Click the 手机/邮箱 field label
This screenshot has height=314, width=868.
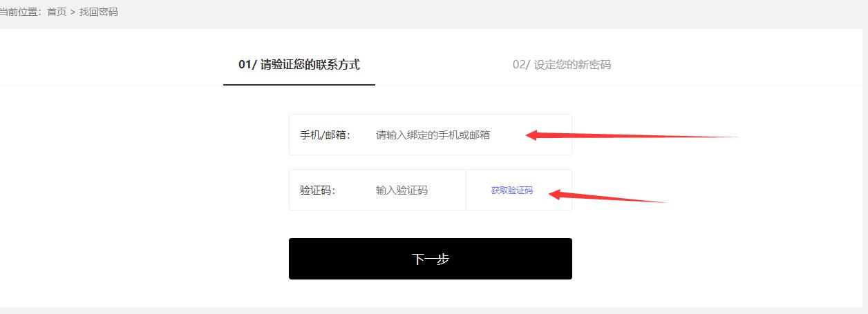pos(325,135)
